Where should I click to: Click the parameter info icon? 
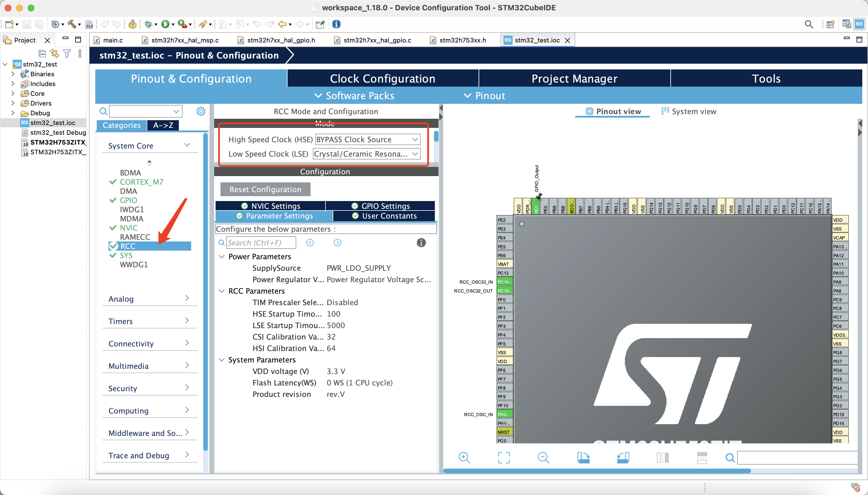point(421,243)
